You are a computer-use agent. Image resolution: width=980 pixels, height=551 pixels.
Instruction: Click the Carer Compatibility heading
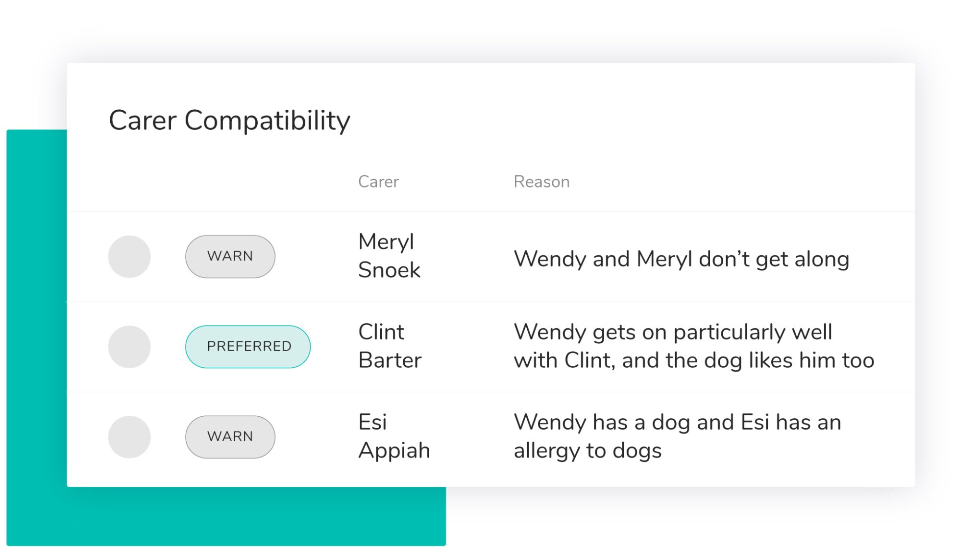coord(229,120)
